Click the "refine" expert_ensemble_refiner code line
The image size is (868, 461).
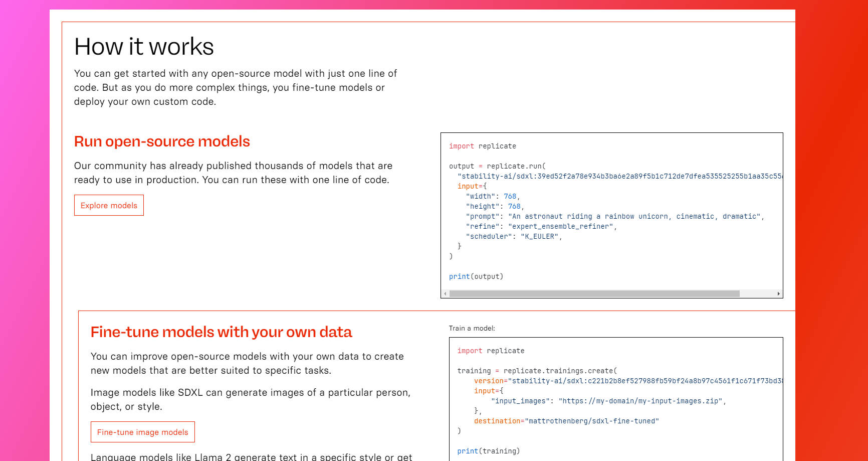(x=541, y=226)
